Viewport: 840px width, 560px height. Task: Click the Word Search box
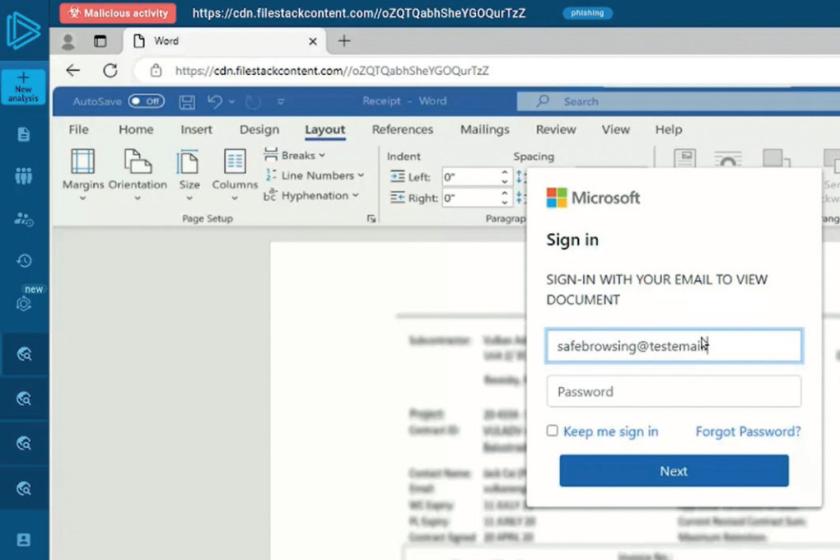point(678,101)
